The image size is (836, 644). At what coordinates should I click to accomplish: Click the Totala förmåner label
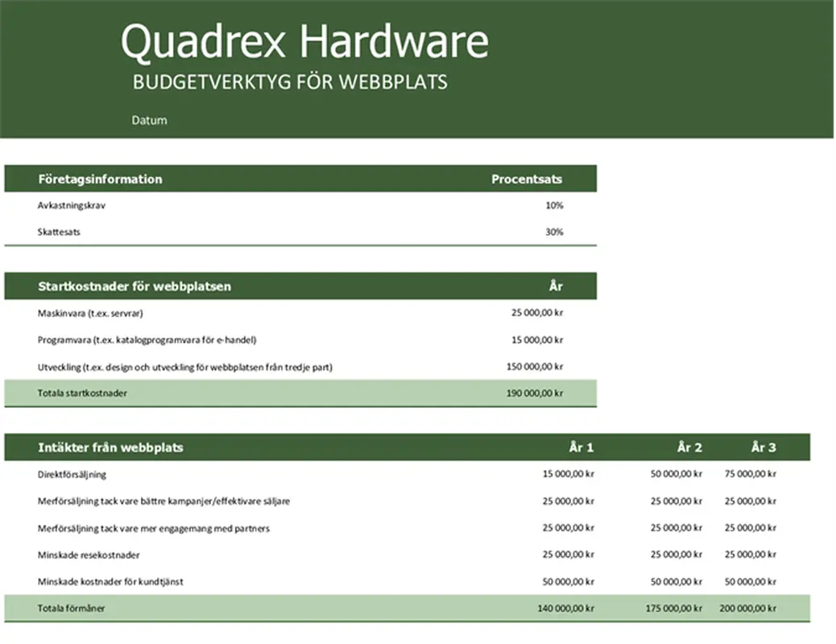(71, 609)
